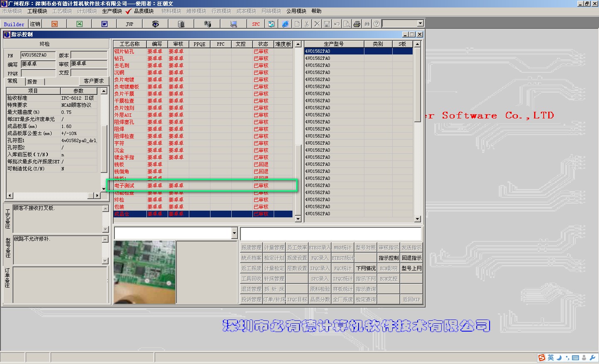Click down arrow of process list scrollbar
Screen dimensions: 599x364
[x=298, y=219]
